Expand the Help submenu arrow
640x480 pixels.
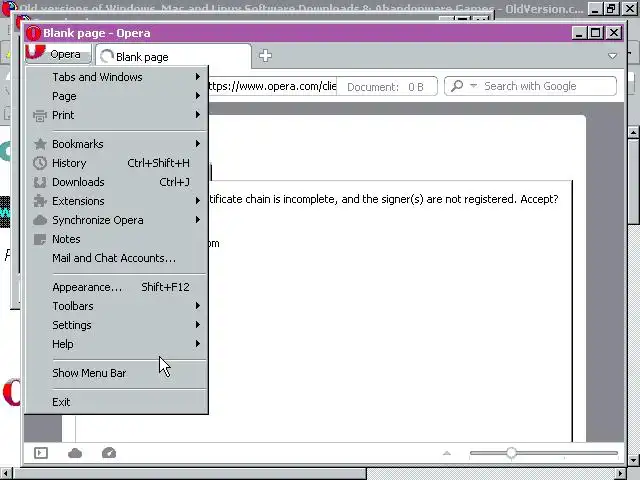pos(198,344)
